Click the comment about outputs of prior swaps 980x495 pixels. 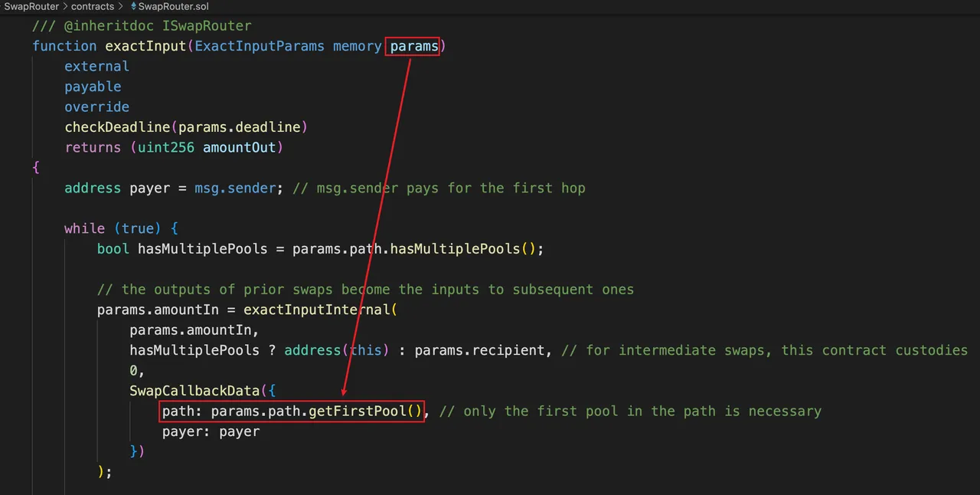pos(365,289)
